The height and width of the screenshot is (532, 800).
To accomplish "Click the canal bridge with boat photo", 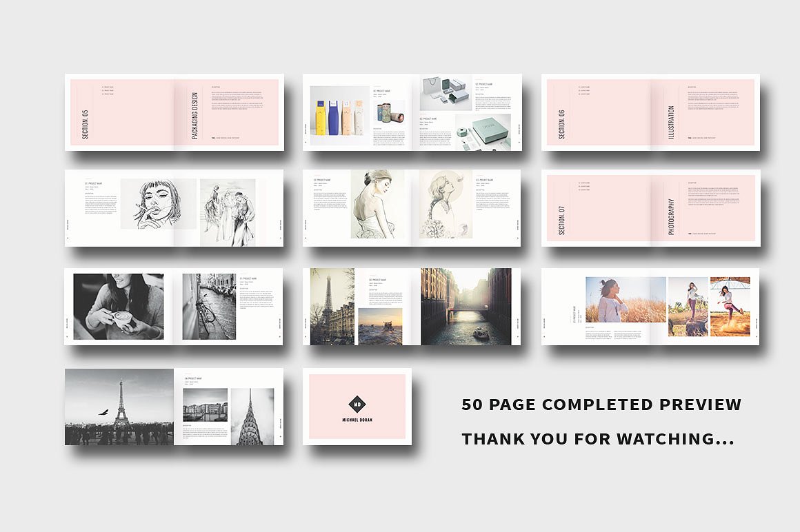I will coord(466,307).
